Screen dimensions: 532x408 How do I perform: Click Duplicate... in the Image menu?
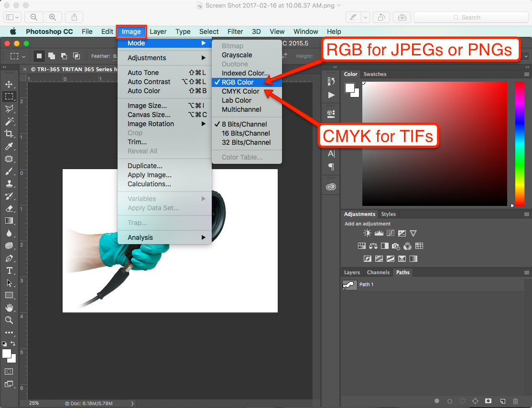click(145, 166)
